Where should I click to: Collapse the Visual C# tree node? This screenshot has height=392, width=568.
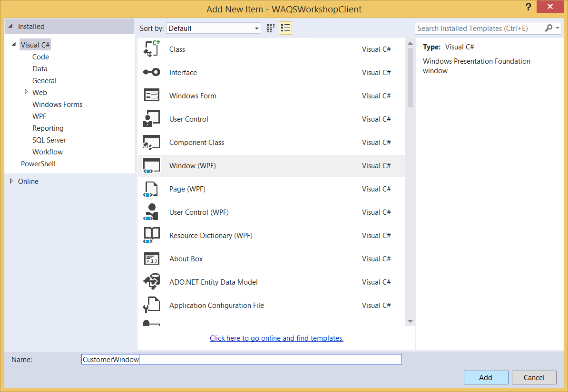(14, 45)
